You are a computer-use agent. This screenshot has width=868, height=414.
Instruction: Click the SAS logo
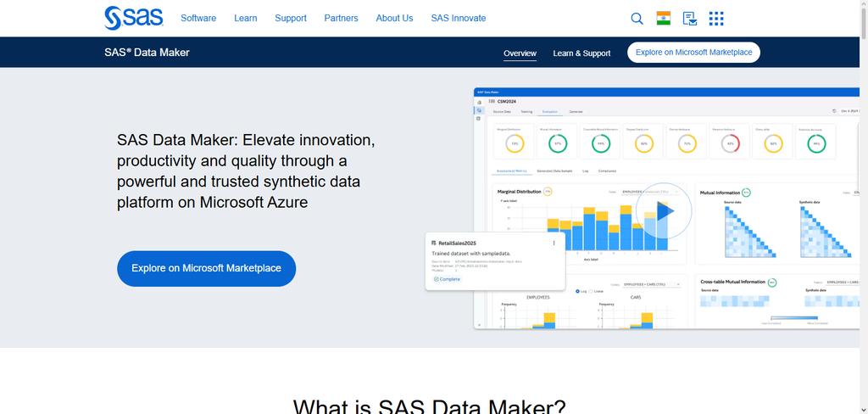[133, 19]
